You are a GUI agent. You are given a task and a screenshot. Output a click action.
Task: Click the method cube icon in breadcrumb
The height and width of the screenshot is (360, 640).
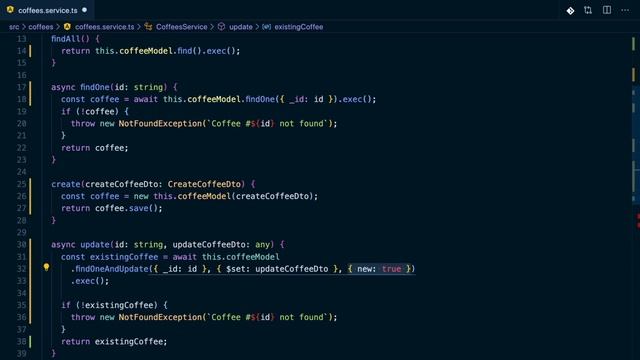tap(221, 27)
